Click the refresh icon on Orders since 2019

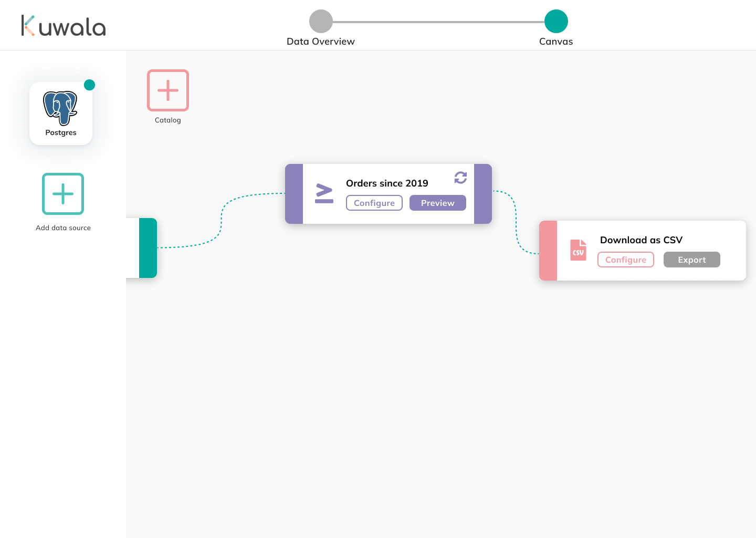coord(460,178)
